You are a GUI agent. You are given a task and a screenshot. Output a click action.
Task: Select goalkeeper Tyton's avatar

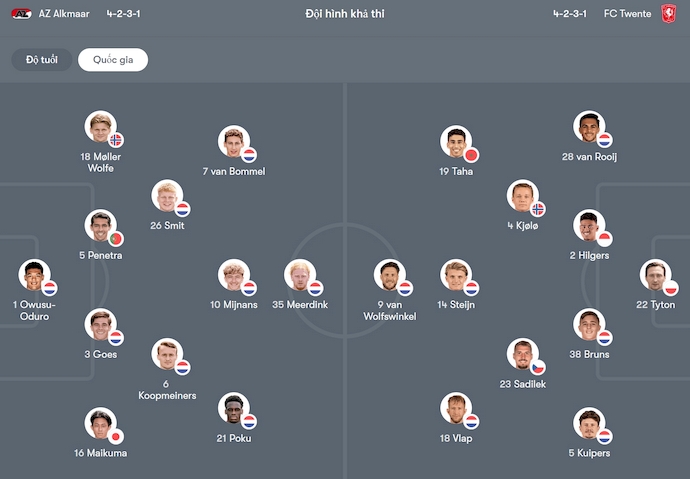pos(655,275)
